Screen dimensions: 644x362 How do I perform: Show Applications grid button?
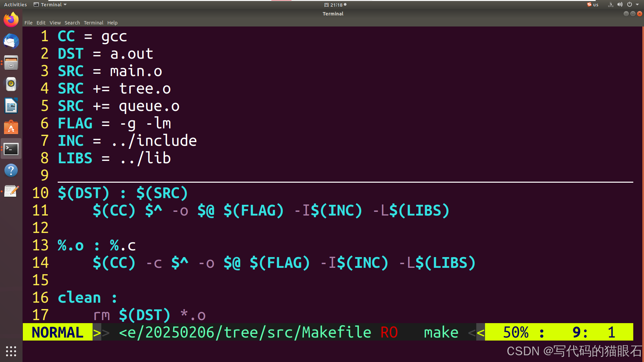(x=11, y=351)
